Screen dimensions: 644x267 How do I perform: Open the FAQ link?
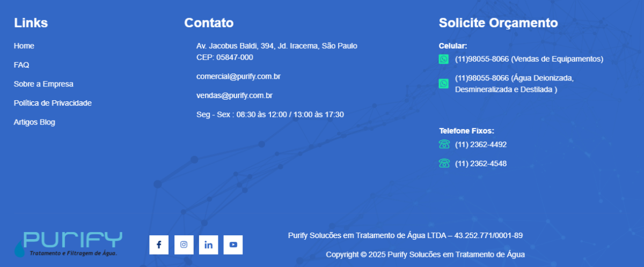point(21,65)
